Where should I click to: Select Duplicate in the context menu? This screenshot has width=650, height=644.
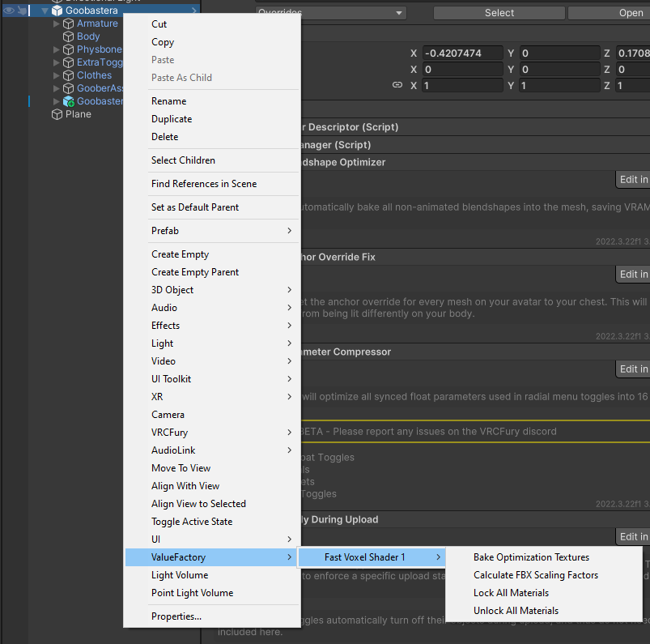(172, 119)
